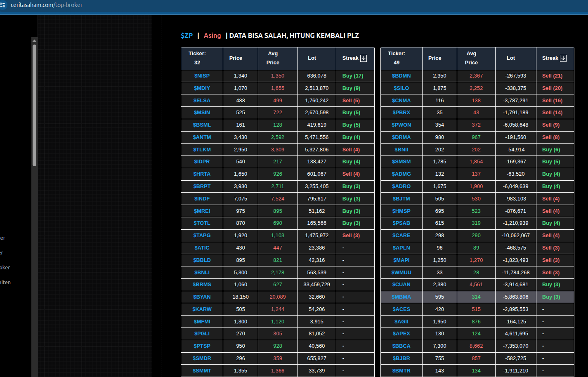Image resolution: width=588 pixels, height=377 pixels.
Task: Open the $IDPR ticker
Action: pos(202,162)
